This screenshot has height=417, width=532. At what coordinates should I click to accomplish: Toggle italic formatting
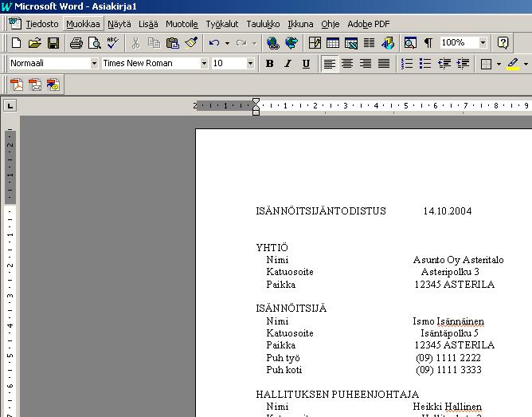(288, 64)
